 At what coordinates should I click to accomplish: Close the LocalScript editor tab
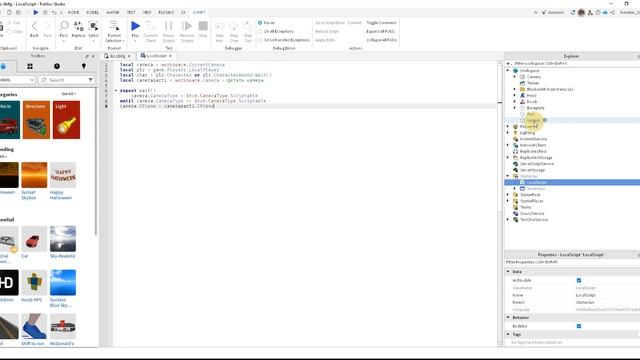tap(170, 56)
